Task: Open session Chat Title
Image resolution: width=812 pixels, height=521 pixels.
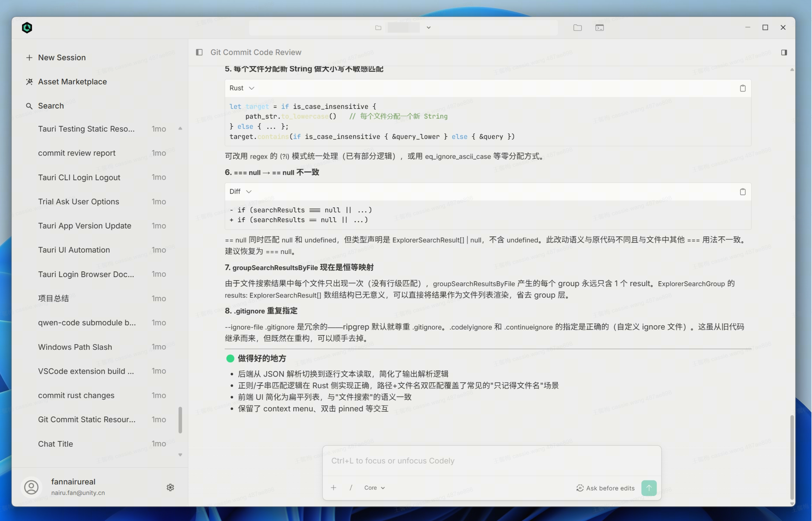Action: pyautogui.click(x=102, y=444)
